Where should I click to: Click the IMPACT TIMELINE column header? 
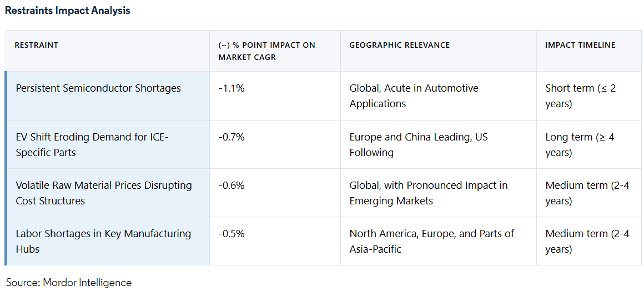580,45
